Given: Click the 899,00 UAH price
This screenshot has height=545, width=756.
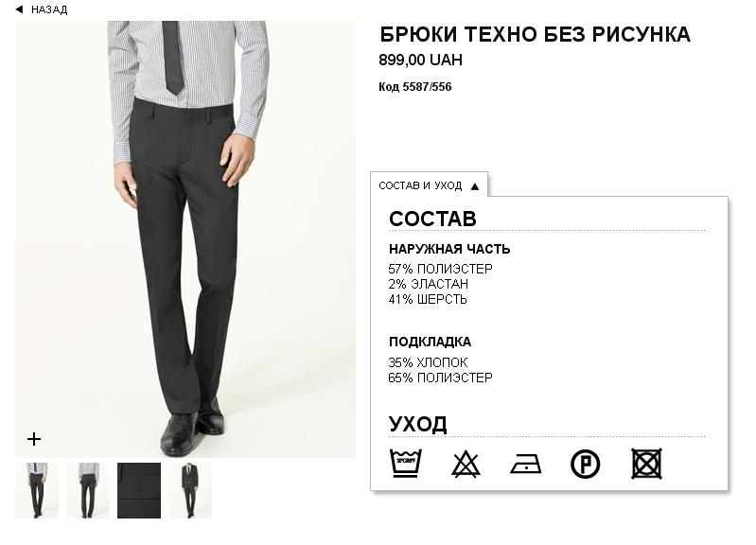Looking at the screenshot, I should pos(420,61).
